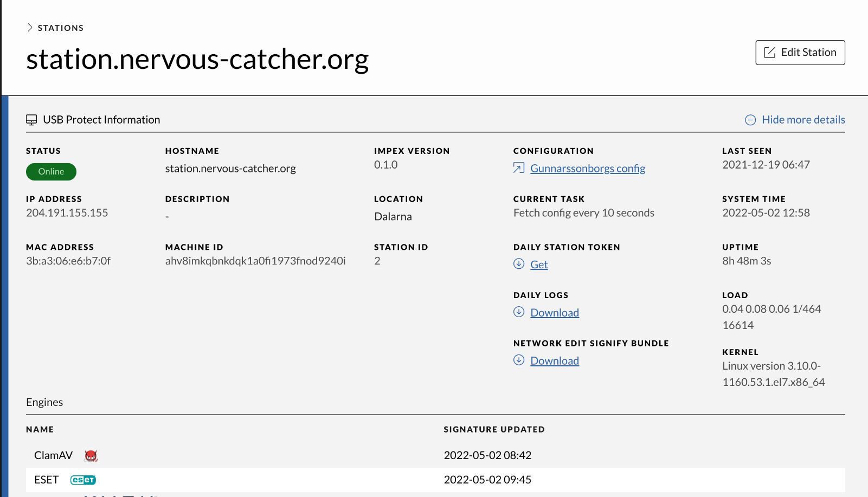Open the Gunnarssonborgs config link
The width and height of the screenshot is (868, 497).
(x=588, y=169)
